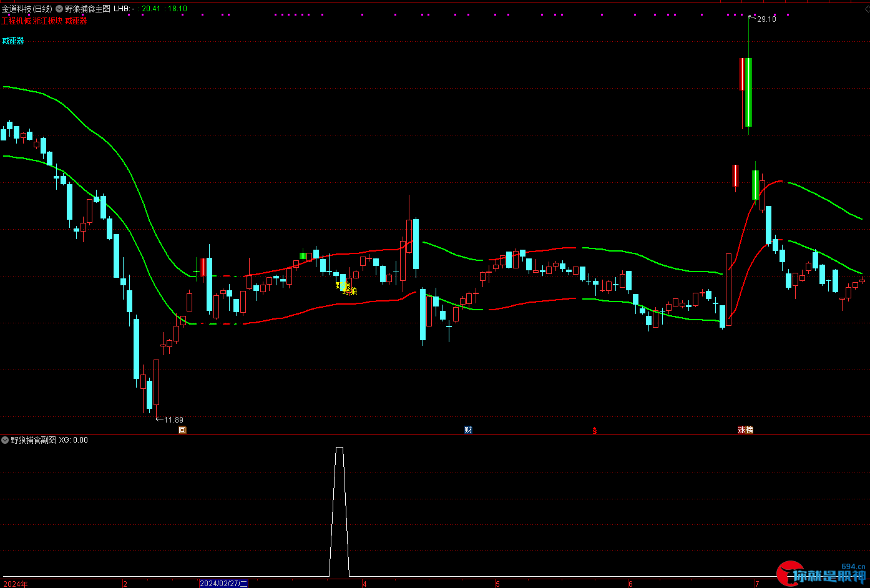Click the red 减速器 sector label
870x588 pixels.
click(x=76, y=21)
